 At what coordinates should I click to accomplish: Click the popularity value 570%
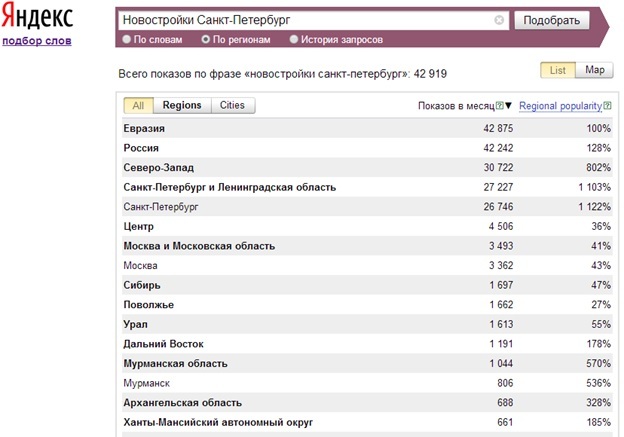(x=598, y=363)
